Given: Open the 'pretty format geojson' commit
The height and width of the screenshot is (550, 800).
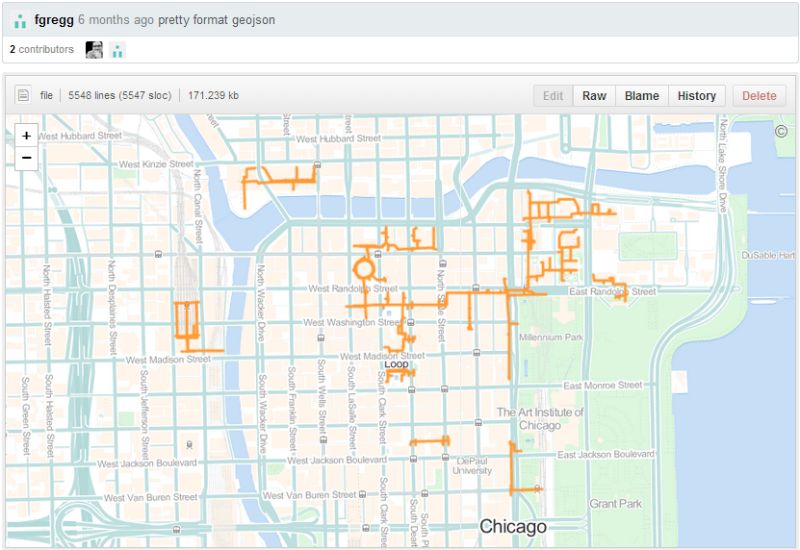Looking at the screenshot, I should (x=216, y=20).
